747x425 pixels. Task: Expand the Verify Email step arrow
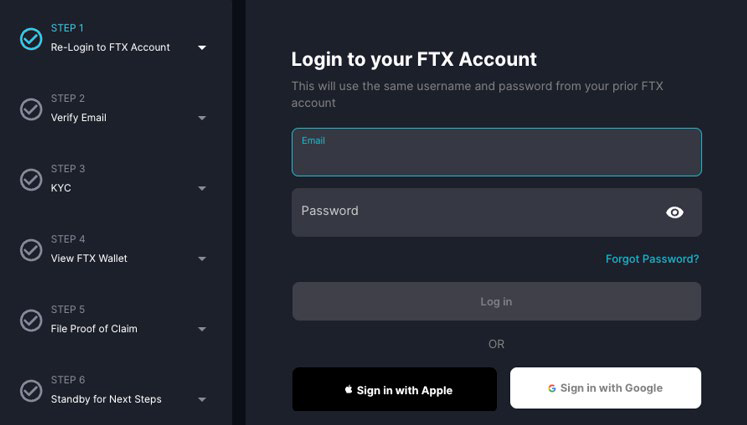(202, 118)
